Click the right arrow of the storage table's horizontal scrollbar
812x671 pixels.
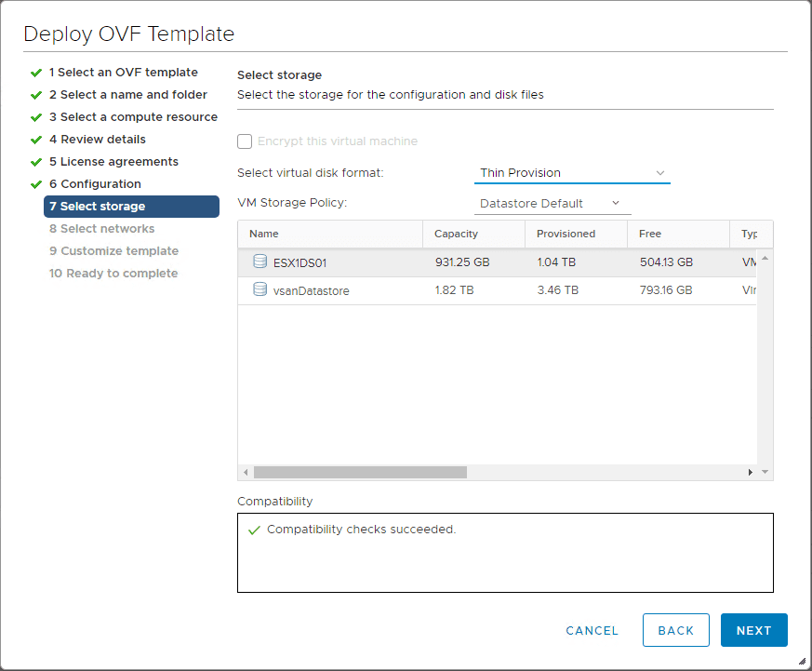click(750, 472)
